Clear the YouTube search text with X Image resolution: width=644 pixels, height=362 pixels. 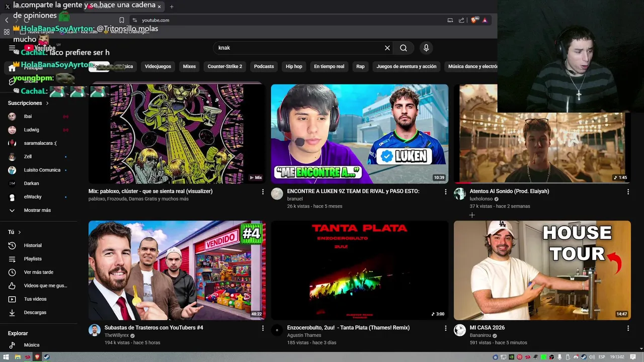click(x=387, y=48)
